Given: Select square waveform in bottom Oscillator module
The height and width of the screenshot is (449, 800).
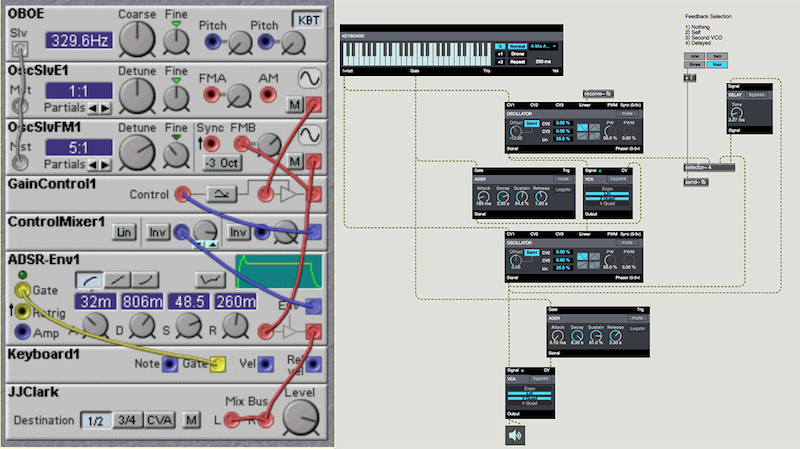Looking at the screenshot, I should 594,265.
